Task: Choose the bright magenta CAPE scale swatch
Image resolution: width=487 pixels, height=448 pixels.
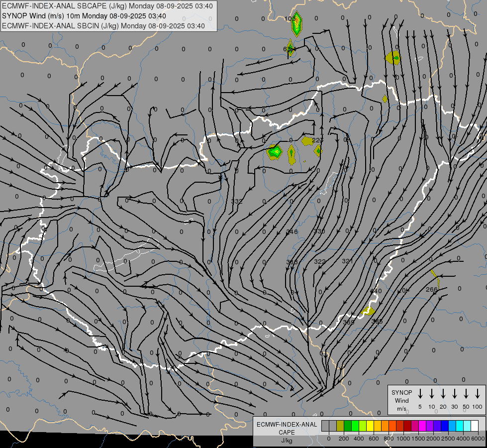Action: tap(422, 426)
